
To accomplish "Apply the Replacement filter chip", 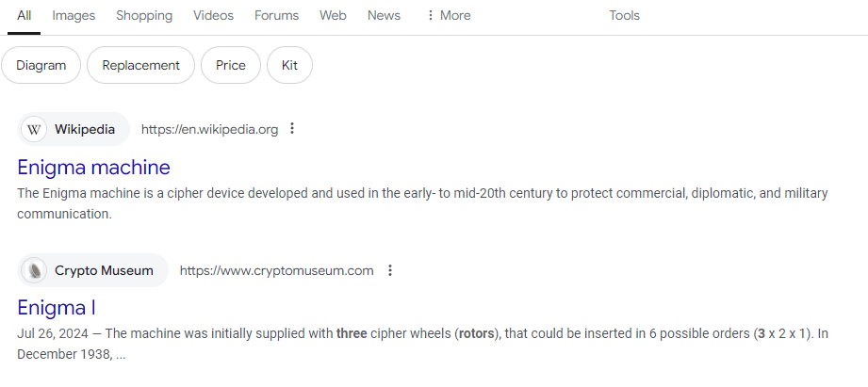I will coord(140,65).
